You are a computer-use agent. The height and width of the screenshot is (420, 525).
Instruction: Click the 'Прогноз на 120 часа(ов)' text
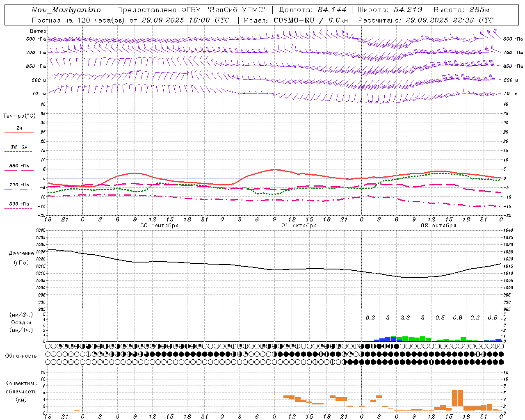[79, 20]
